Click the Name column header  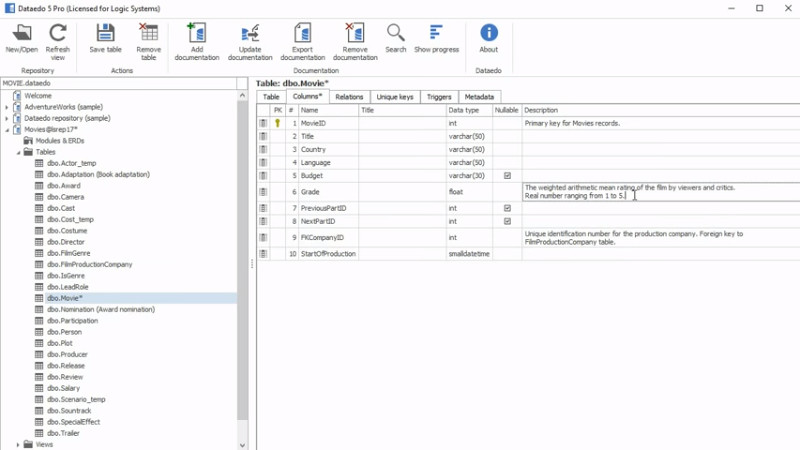coord(328,110)
